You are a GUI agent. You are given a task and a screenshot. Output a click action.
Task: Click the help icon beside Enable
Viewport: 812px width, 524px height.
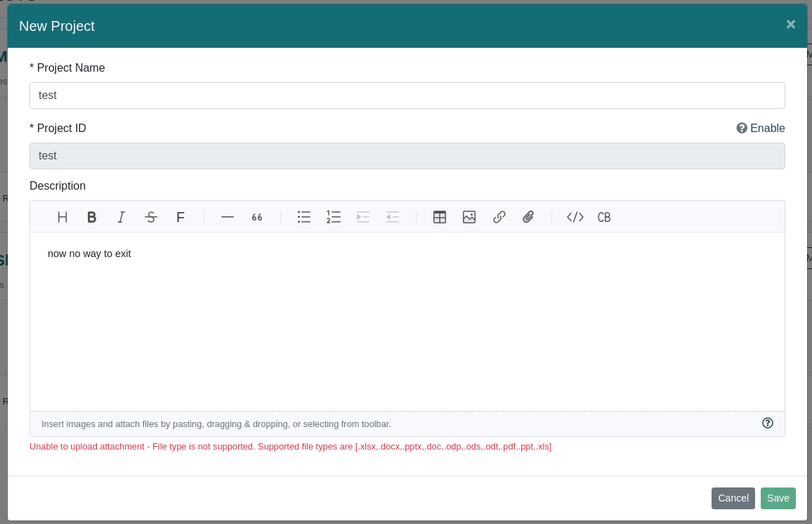(x=742, y=128)
